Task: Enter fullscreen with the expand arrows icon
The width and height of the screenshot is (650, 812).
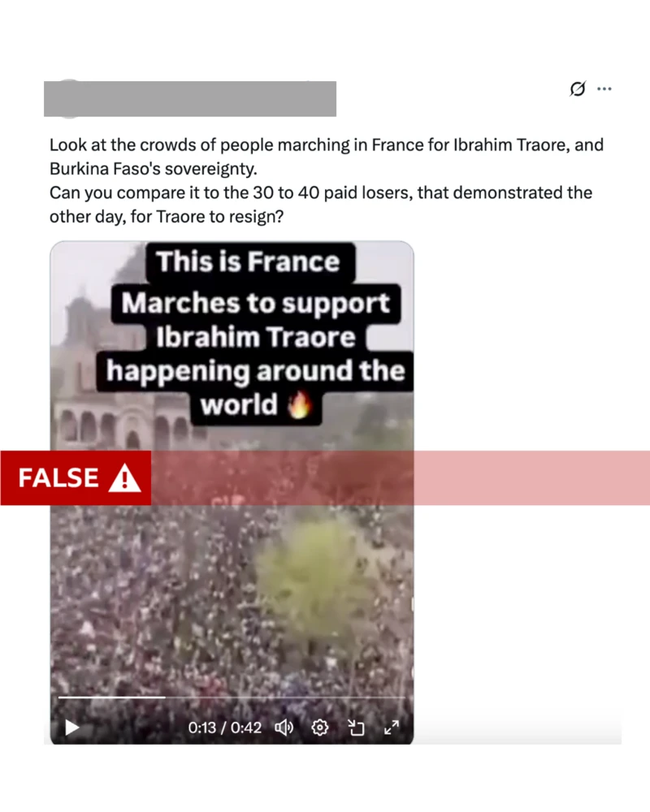Action: [x=392, y=728]
